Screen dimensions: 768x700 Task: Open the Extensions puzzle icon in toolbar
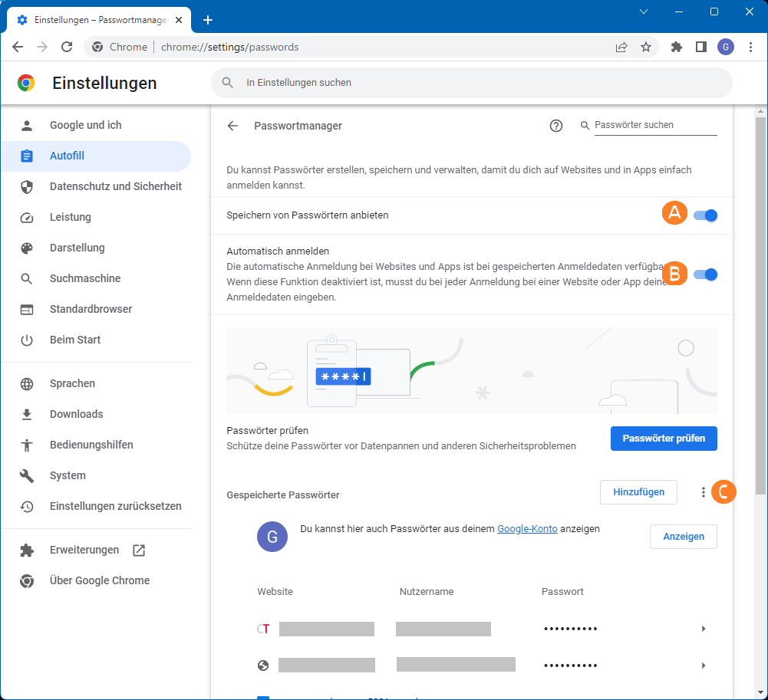(676, 47)
